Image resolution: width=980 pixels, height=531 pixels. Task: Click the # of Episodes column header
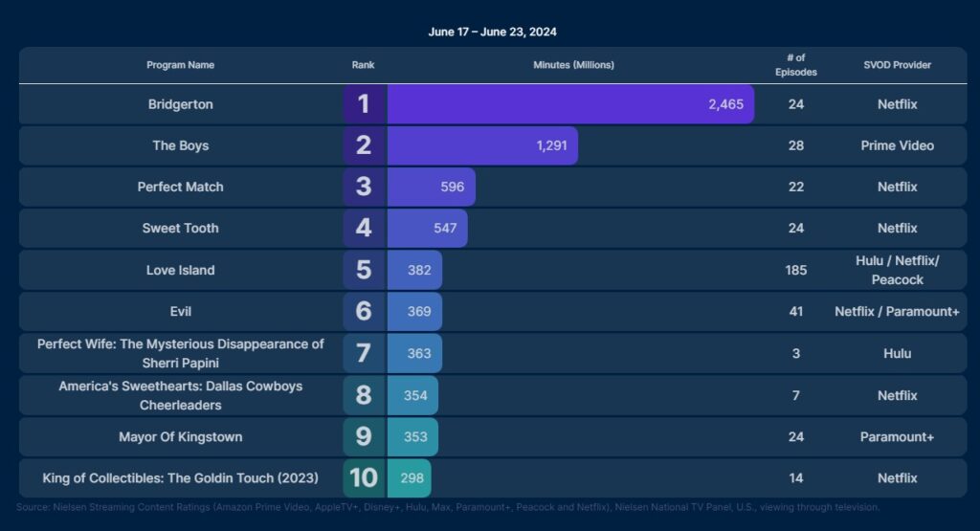(795, 65)
